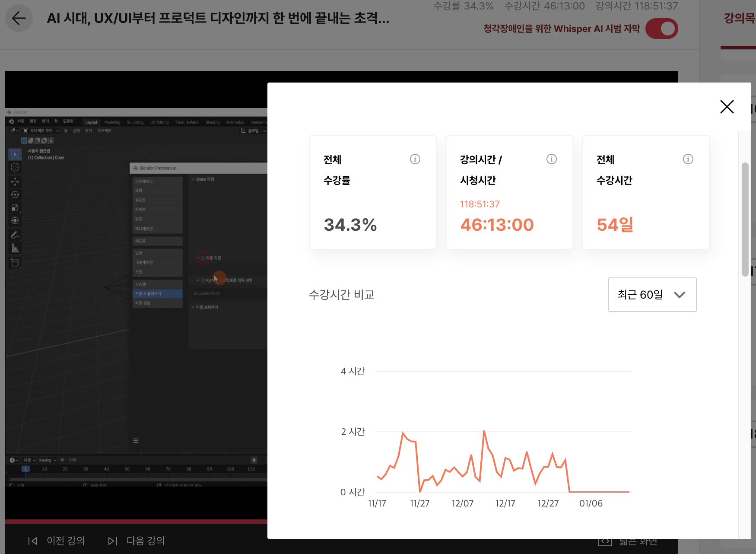The image size is (756, 554).
Task: Click the next lecture skip icon
Action: click(x=113, y=541)
